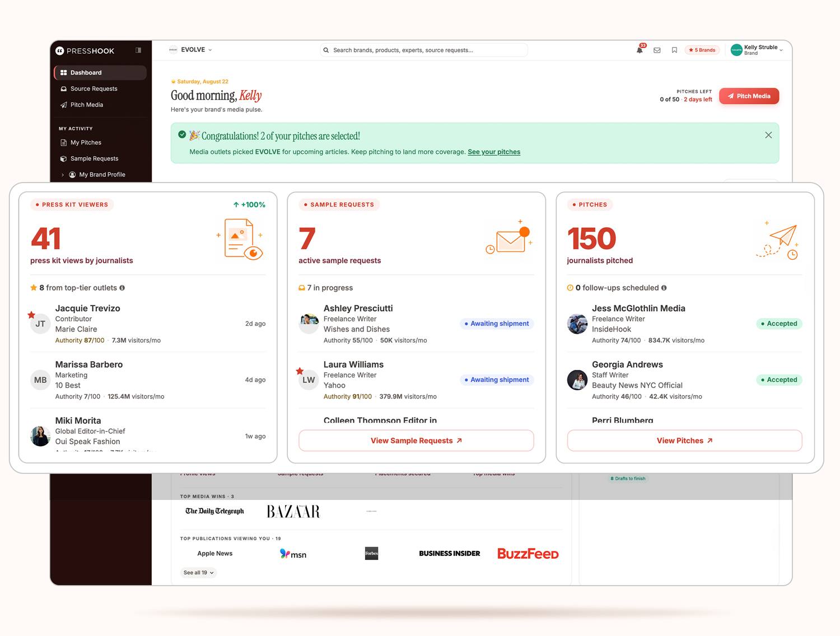Click the LW avatar with star

click(x=308, y=380)
